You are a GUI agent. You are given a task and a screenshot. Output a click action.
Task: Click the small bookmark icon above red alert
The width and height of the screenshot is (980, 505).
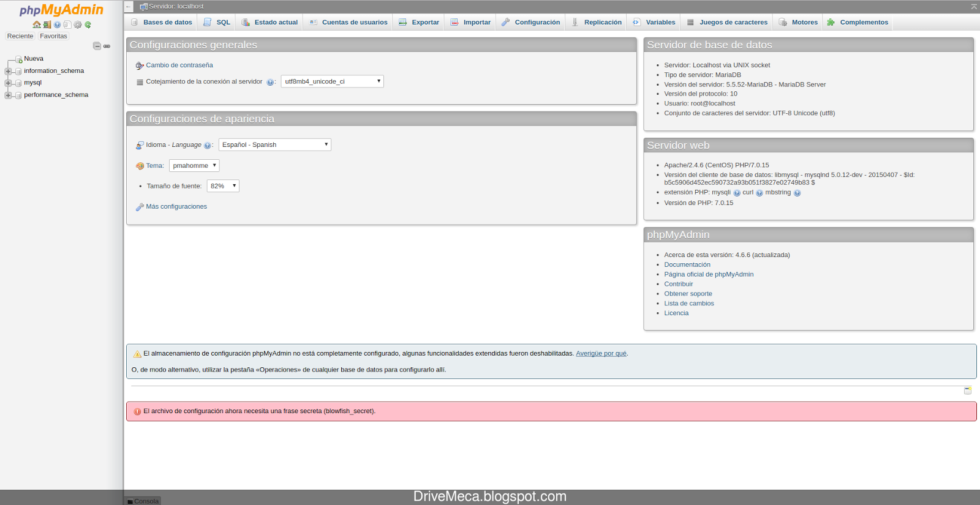[968, 391]
